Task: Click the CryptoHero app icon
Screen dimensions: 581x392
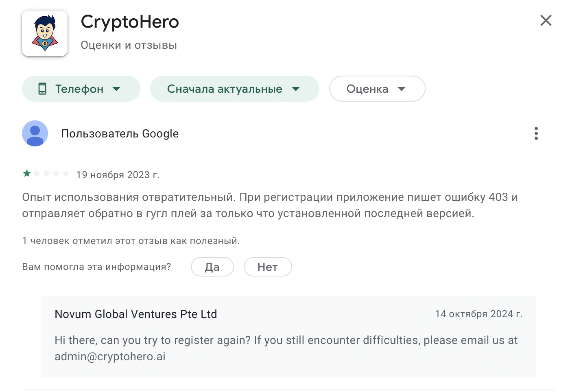Action: [45, 33]
